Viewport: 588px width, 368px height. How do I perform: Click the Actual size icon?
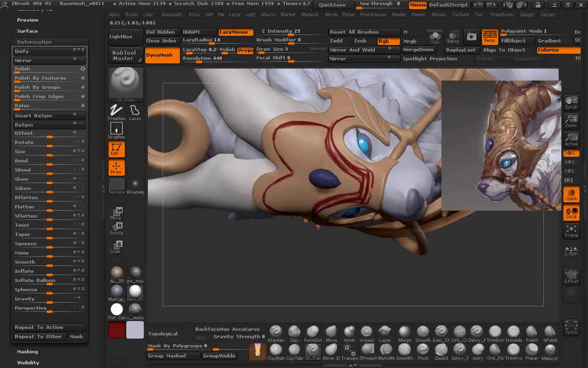click(x=571, y=139)
